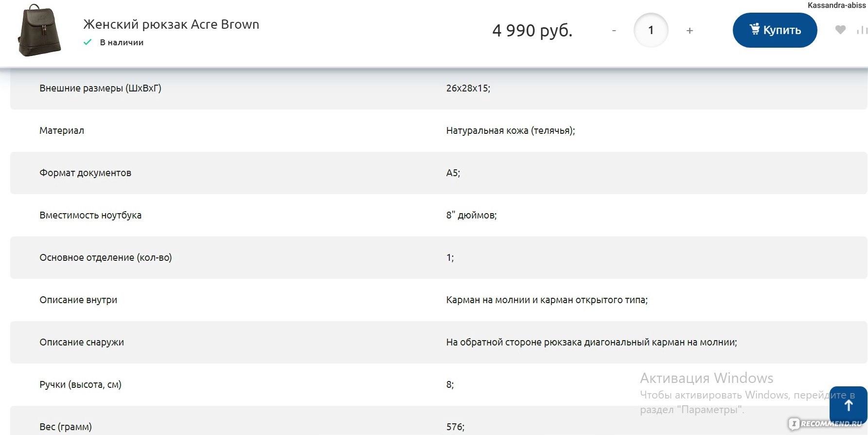Decrease quantity with minus button

click(x=614, y=31)
